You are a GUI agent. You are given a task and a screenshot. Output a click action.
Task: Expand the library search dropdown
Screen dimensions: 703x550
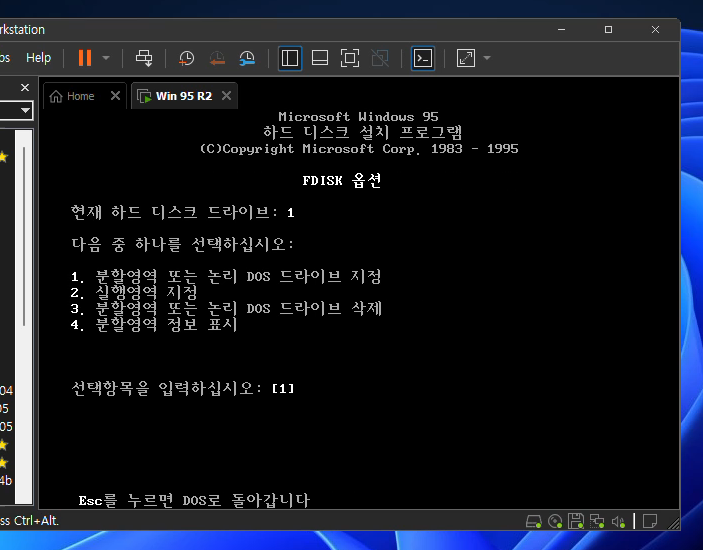click(x=25, y=110)
